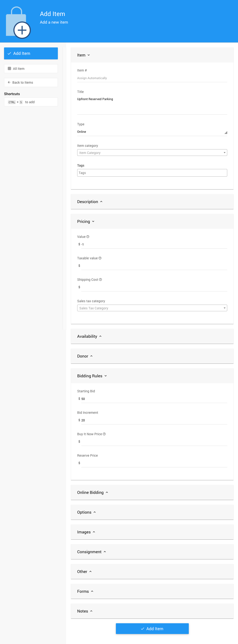The height and width of the screenshot is (644, 238).
Task: Collapse the Bidding Rules section
Action: 92,376
